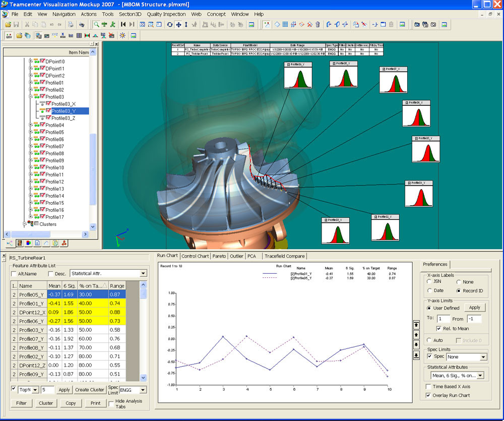Click the skip-to-start playback icon
The image size is (504, 421).
pos(123,24)
